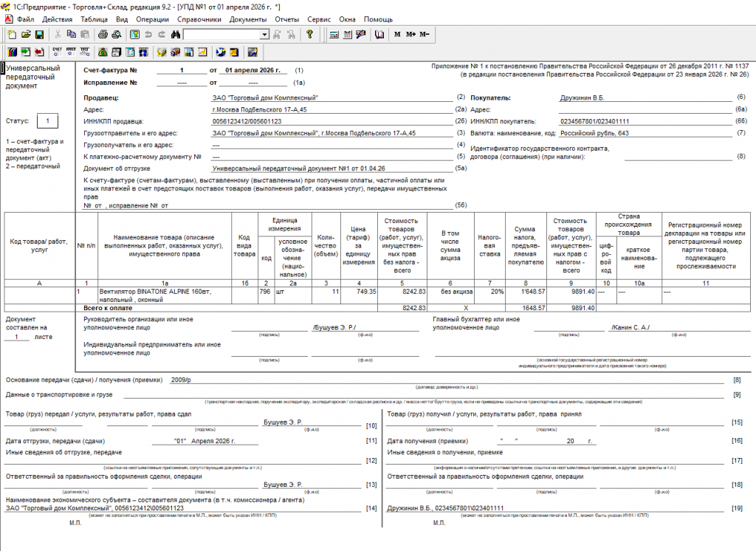Click the Статус value box

point(47,120)
